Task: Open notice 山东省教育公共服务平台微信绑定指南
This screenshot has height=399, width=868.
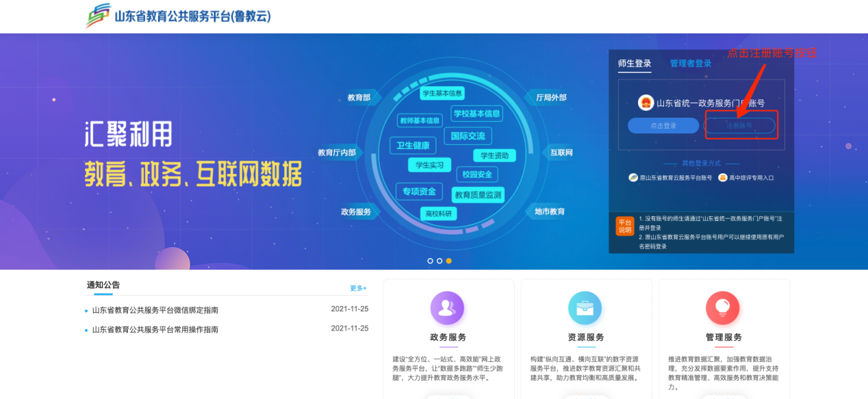Action: point(155,310)
